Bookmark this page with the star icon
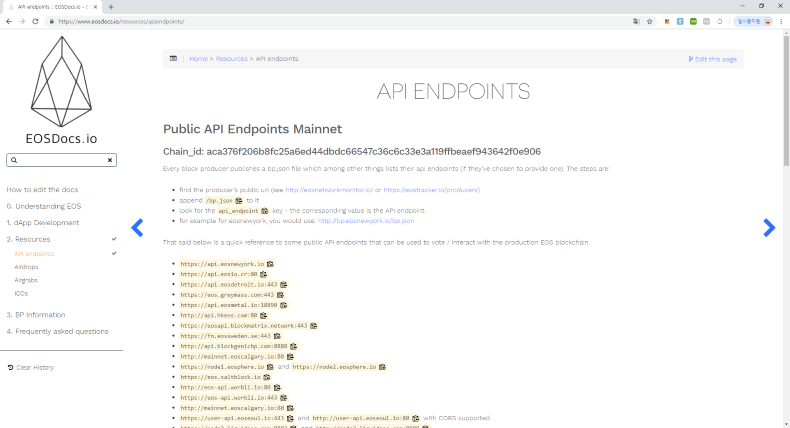This screenshot has height=428, width=790. coord(649,21)
